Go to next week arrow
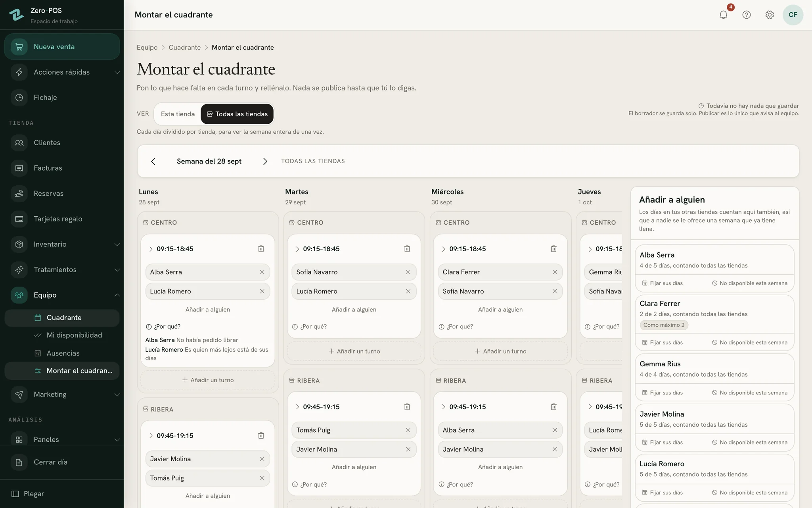 265,161
